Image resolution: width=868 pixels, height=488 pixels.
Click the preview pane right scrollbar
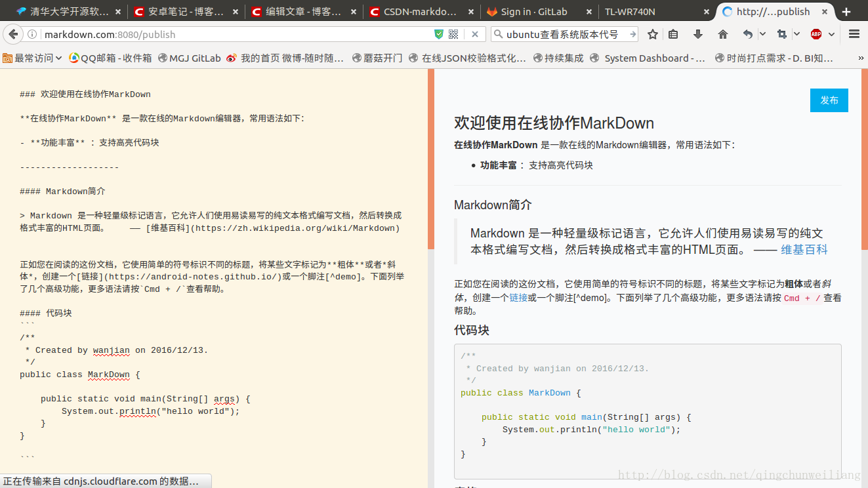tap(865, 159)
